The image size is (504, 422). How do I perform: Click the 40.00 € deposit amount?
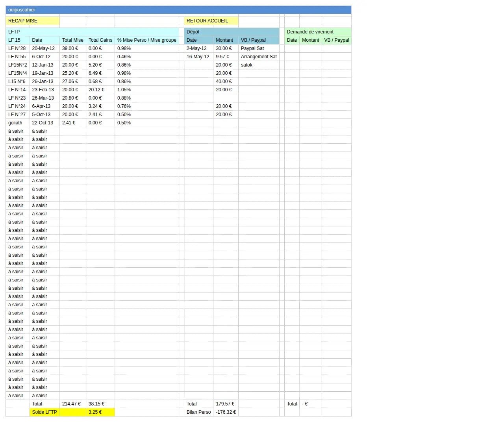[x=226, y=81]
